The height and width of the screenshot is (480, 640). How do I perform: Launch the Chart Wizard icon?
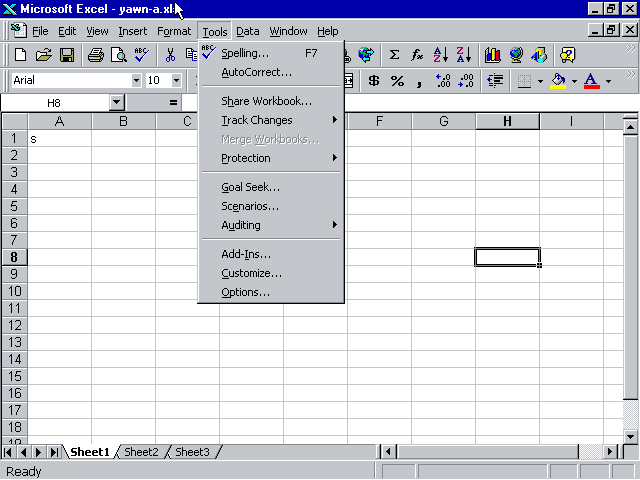493,55
